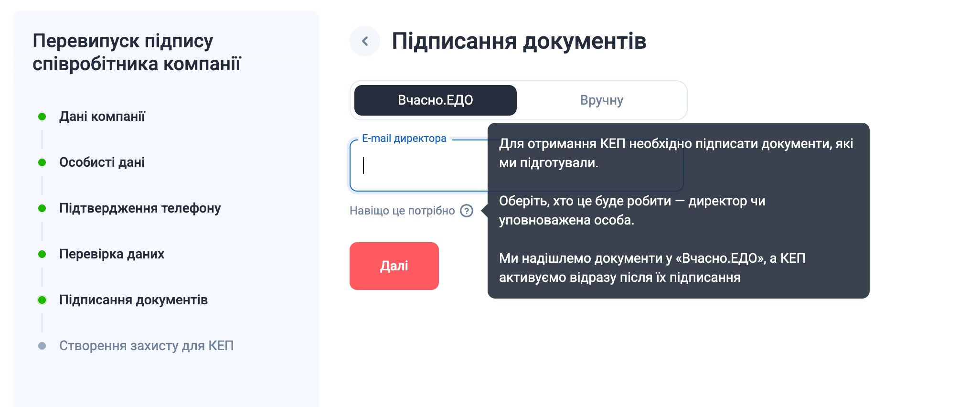Go to Особисті дані step
This screenshot has width=980, height=407.
[102, 162]
